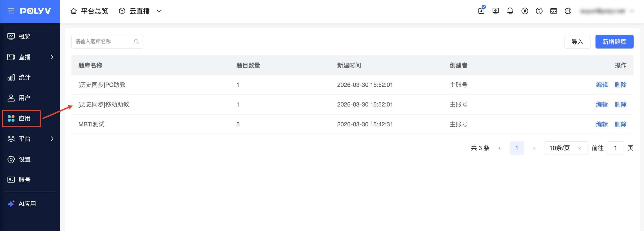This screenshot has height=231, width=644.
Task: Edit the MBTI测试 question bank
Action: click(x=602, y=124)
